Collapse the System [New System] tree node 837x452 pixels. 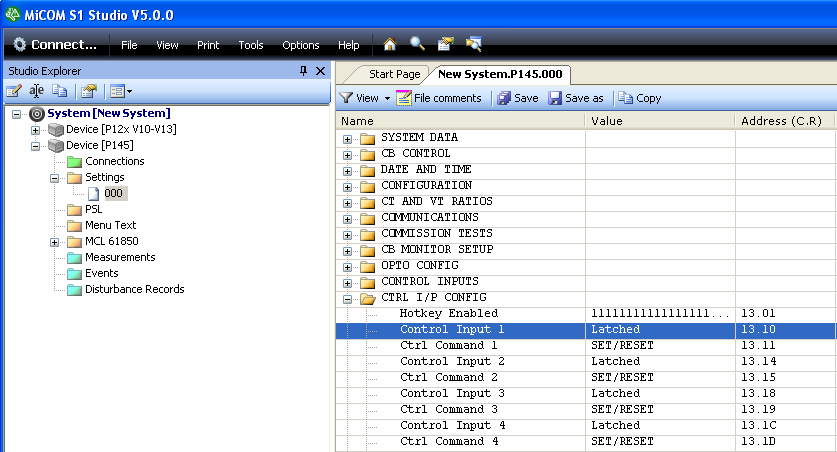coord(17,114)
